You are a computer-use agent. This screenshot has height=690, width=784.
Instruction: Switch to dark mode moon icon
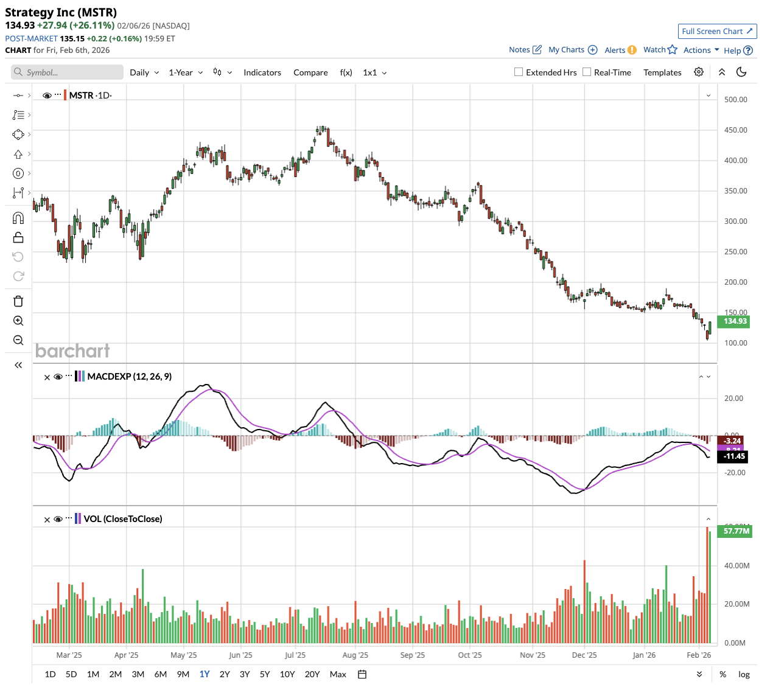[741, 72]
